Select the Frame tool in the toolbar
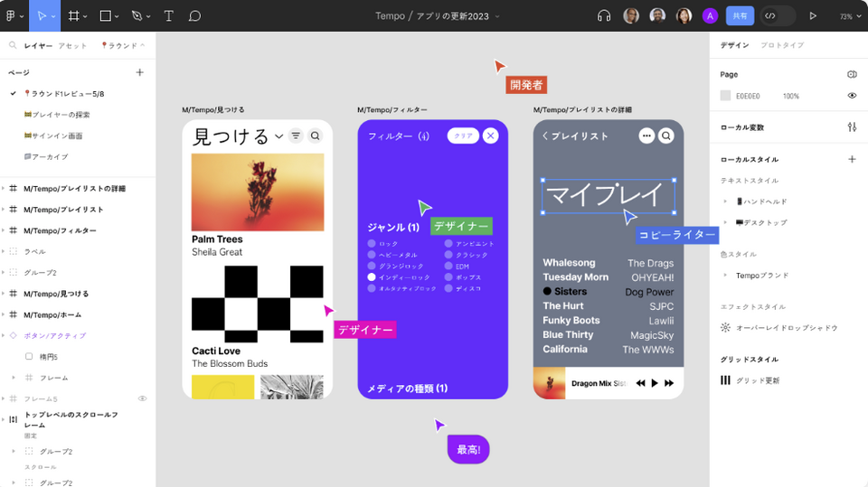This screenshot has width=868, height=487. (x=74, y=15)
